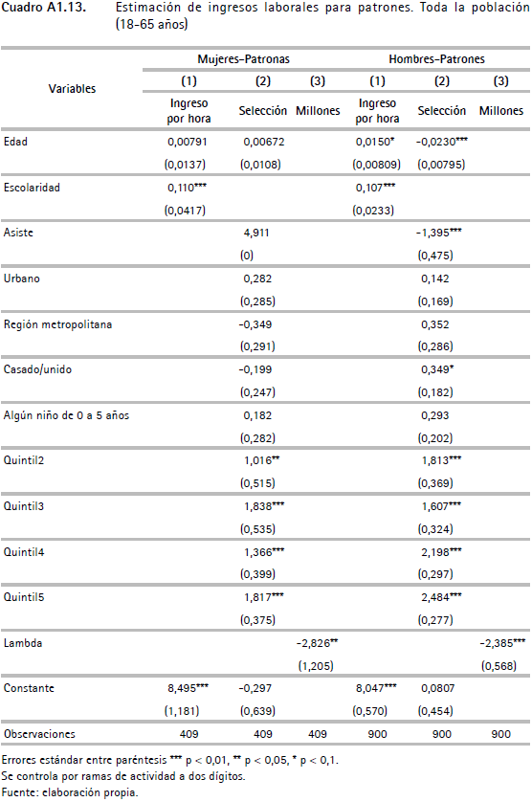The image size is (532, 802).
Task: Select the 'Hombres-Patrones' column group header
Action: click(x=436, y=59)
